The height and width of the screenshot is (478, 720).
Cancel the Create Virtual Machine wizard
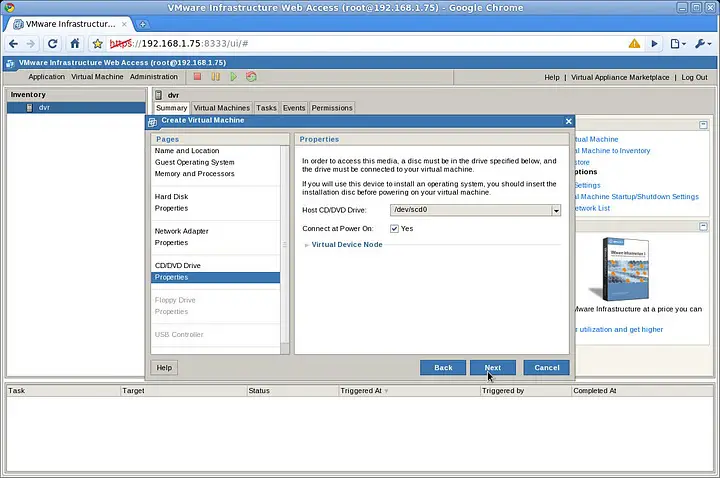[x=546, y=368]
